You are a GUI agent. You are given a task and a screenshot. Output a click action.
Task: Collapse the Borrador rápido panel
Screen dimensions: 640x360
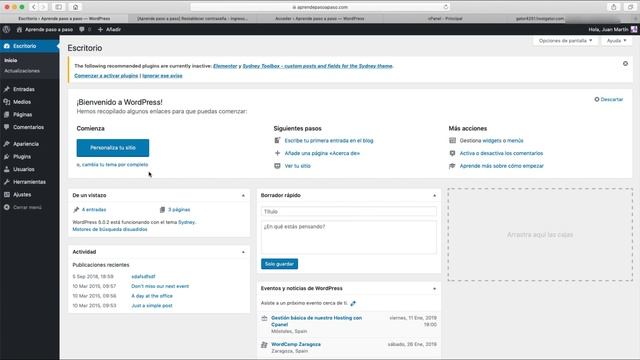coord(434,196)
